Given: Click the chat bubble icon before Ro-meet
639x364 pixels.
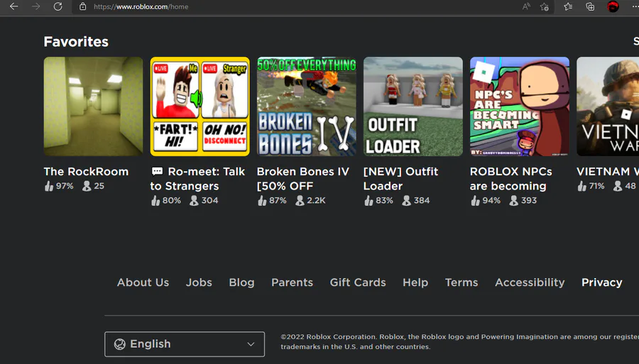Looking at the screenshot, I should (157, 172).
